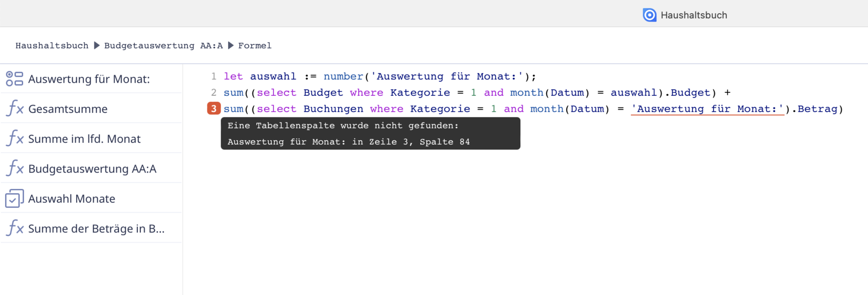
Task: Click the Formel breadcrumb item
Action: click(255, 45)
